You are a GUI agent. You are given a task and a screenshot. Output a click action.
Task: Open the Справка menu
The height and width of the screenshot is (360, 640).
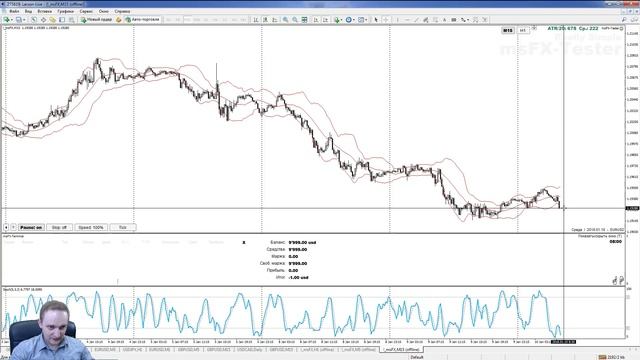coord(122,11)
